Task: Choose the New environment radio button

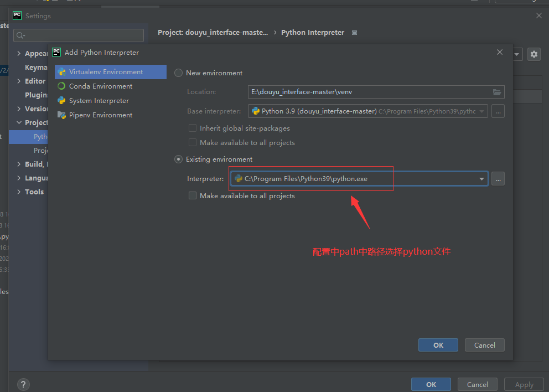Action: coord(179,73)
